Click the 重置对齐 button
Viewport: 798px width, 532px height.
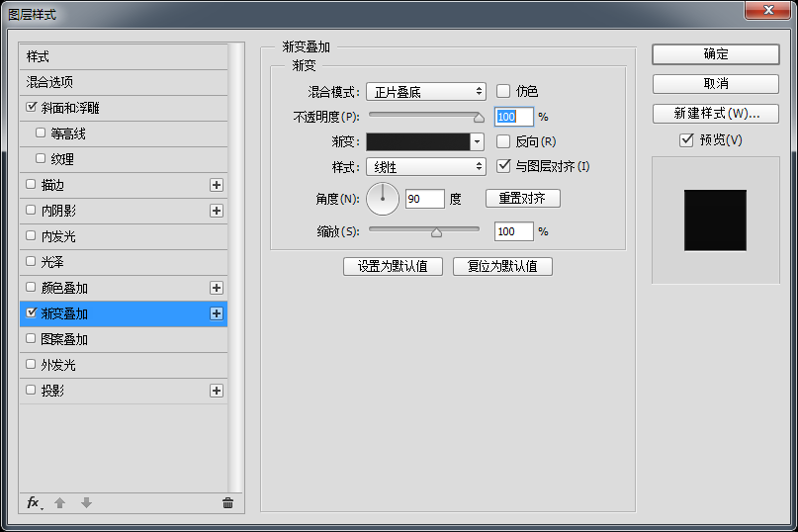click(523, 198)
